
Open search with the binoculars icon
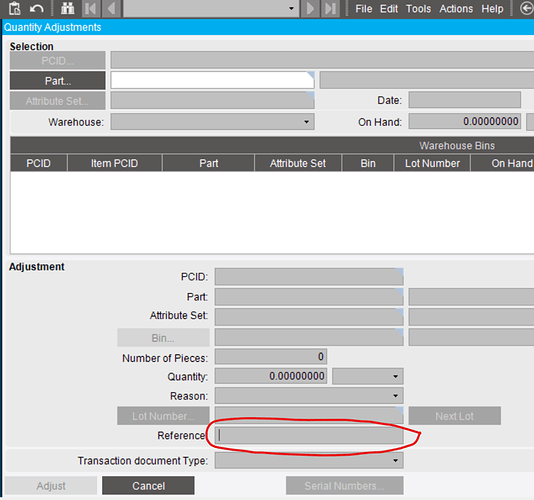pos(67,9)
